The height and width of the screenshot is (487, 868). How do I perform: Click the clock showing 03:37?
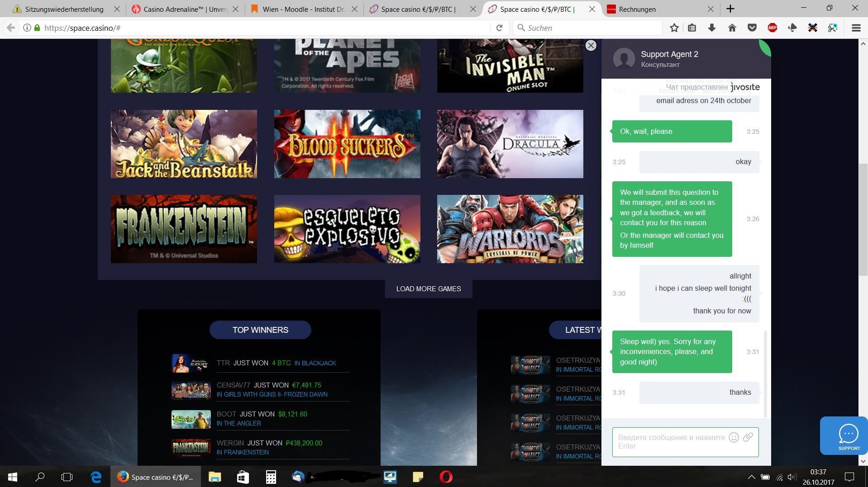coord(818,472)
